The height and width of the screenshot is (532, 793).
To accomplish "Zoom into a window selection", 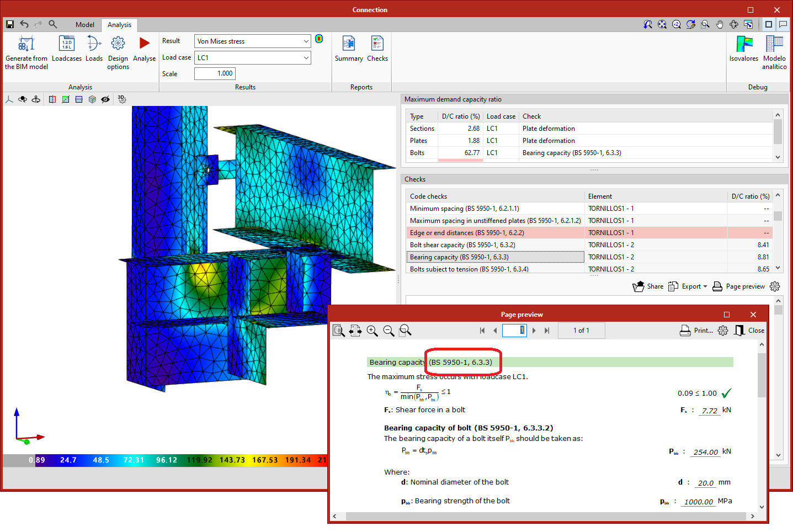I will pos(705,24).
